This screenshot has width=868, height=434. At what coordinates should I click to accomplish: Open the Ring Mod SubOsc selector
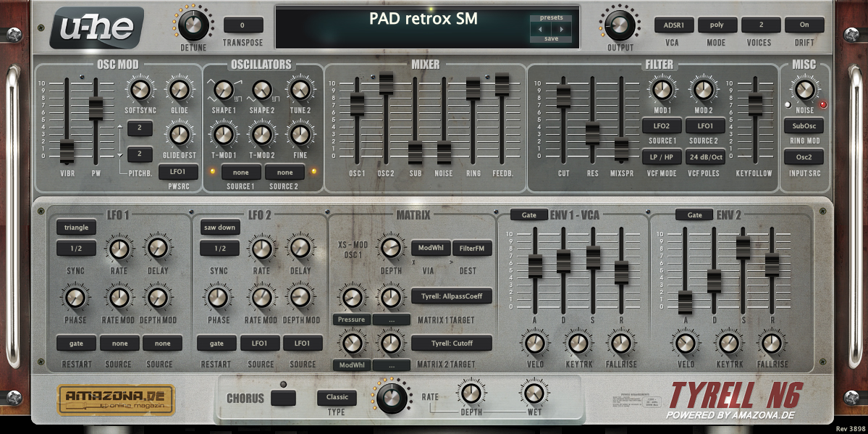pos(804,126)
